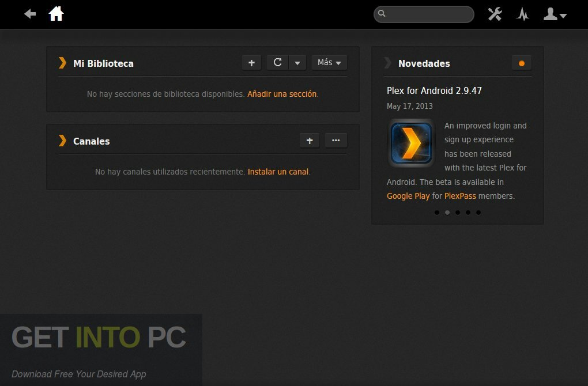Follow the Instalar un canal link
The height and width of the screenshot is (386, 588).
278,172
